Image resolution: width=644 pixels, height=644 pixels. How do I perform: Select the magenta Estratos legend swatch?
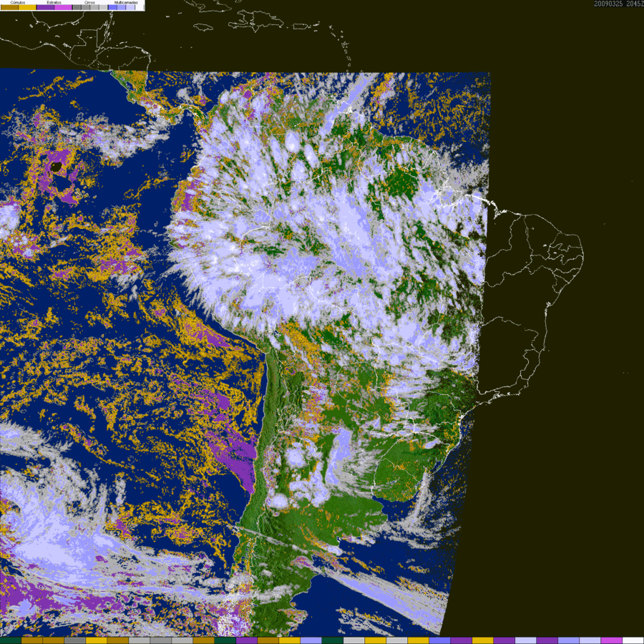pos(63,7)
